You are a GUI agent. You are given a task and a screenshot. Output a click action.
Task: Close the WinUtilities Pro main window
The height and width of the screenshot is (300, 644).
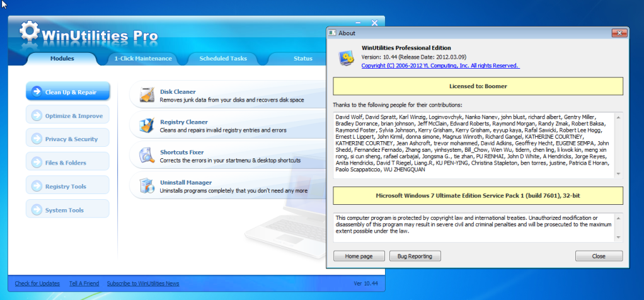point(374,23)
